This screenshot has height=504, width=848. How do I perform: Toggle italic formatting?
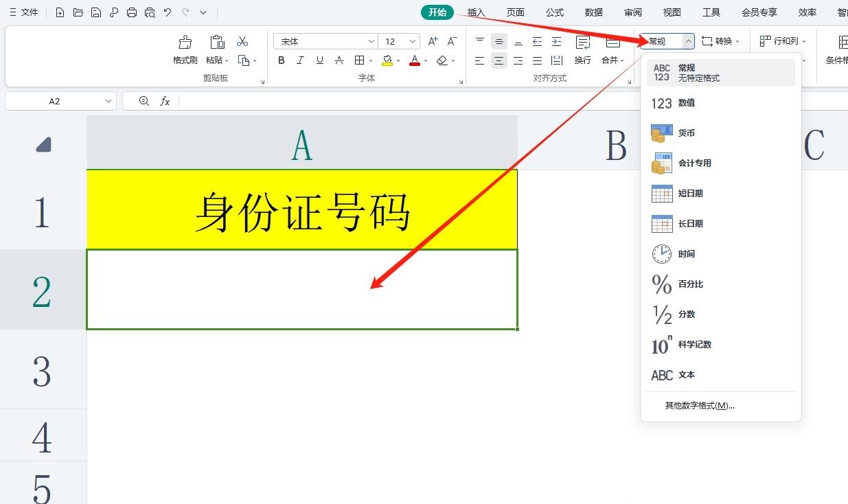pos(300,60)
